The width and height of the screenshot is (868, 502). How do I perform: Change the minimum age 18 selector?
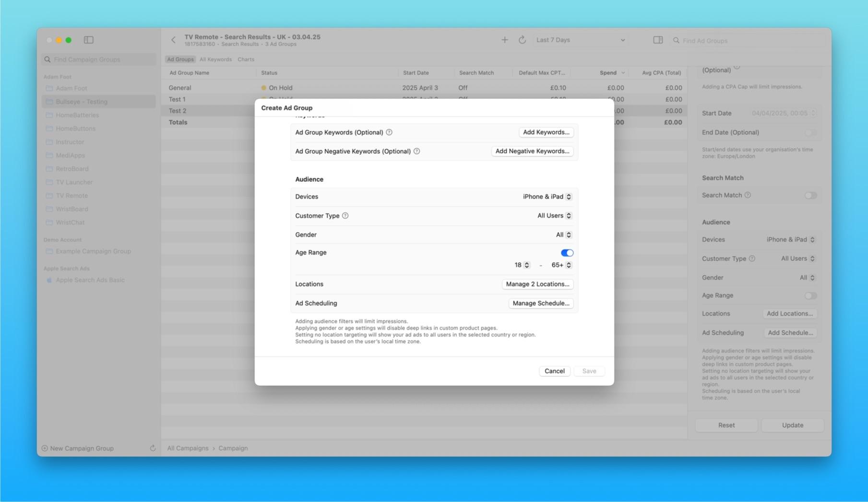click(x=522, y=265)
